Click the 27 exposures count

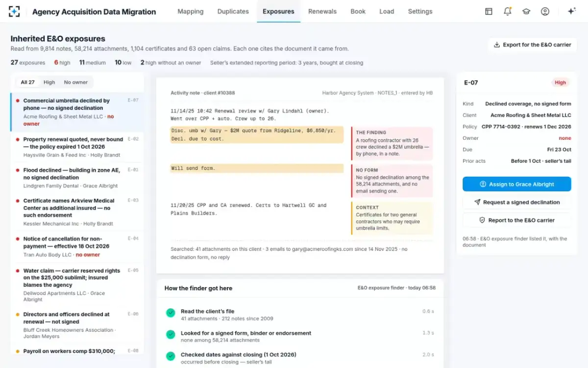click(28, 62)
